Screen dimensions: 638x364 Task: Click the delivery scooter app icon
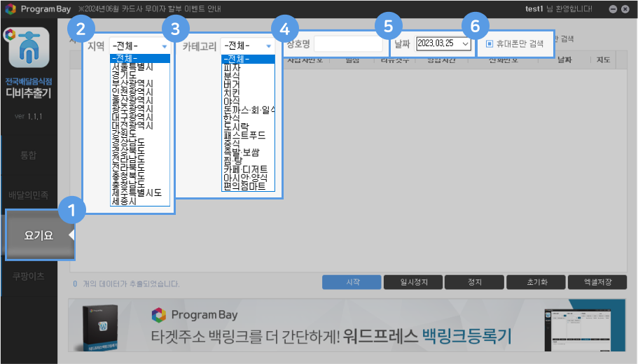pos(27,51)
